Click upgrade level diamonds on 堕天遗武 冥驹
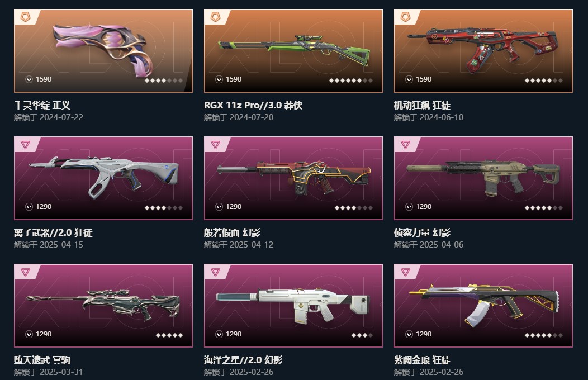This screenshot has width=588, height=380. pyautogui.click(x=169, y=335)
